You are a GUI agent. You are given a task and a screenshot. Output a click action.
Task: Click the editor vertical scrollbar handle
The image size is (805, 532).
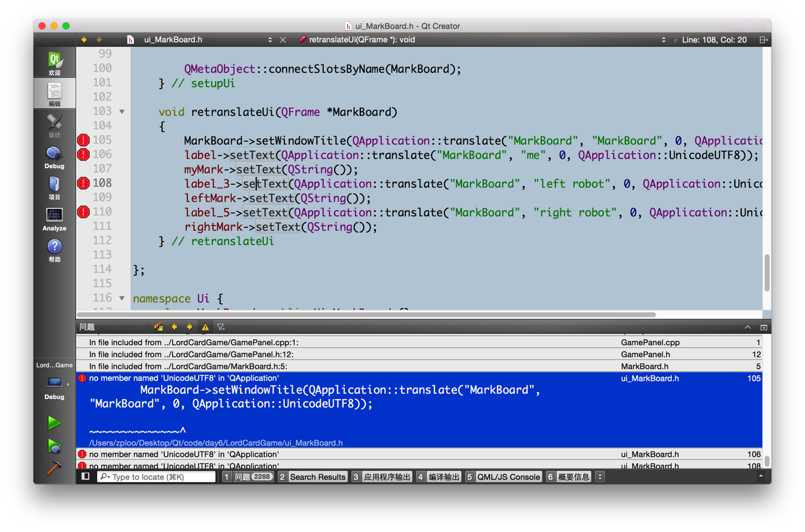coord(767,273)
